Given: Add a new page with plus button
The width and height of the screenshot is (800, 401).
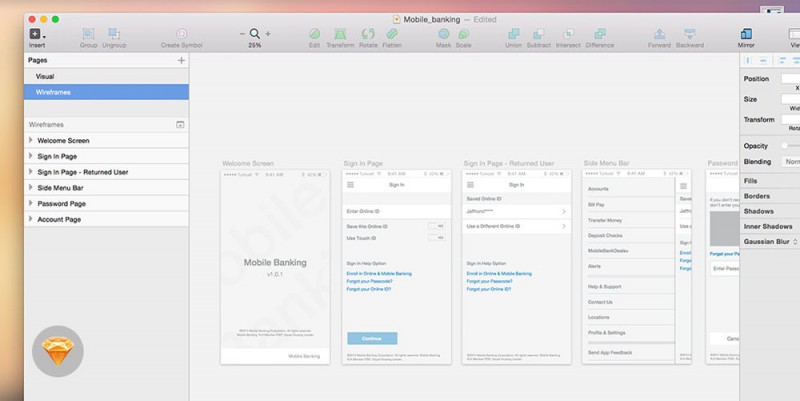Looking at the screenshot, I should [181, 61].
